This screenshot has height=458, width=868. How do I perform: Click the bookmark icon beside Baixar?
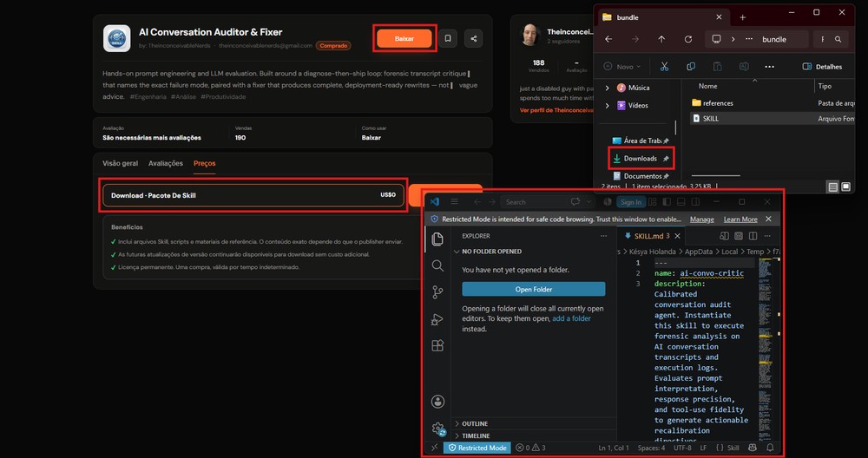[448, 39]
